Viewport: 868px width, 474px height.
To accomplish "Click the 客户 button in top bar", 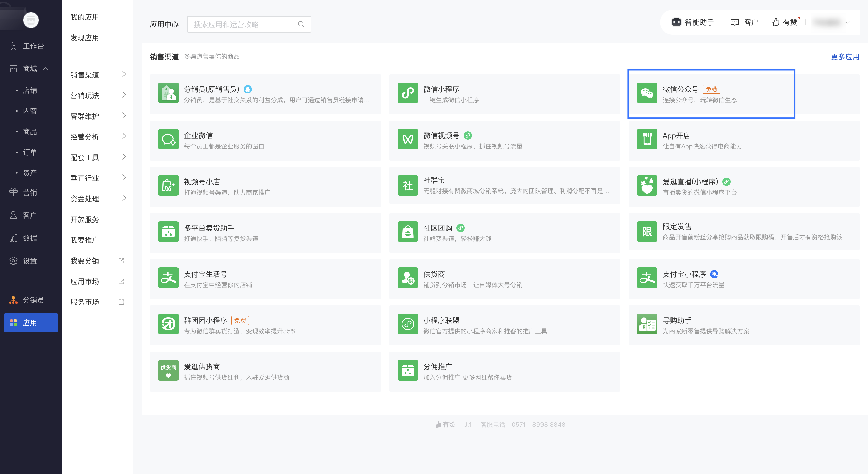I will click(744, 22).
